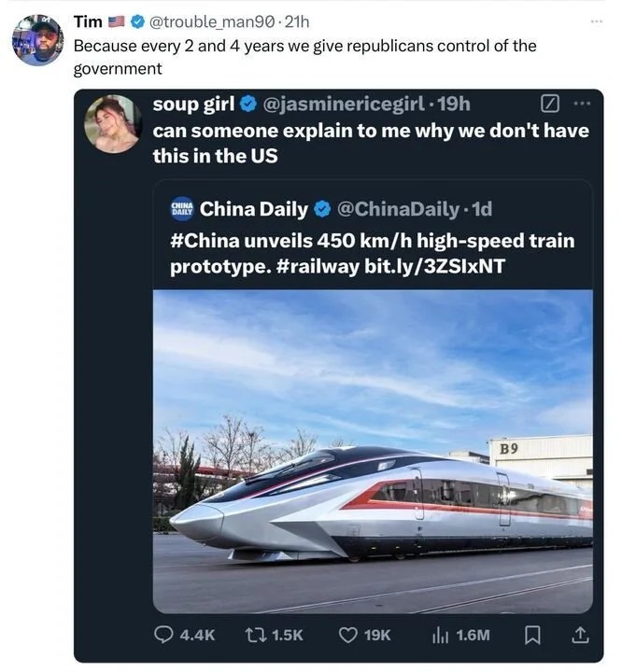622x672 pixels.
Task: Click soup girl's verified badge
Action: [x=248, y=104]
